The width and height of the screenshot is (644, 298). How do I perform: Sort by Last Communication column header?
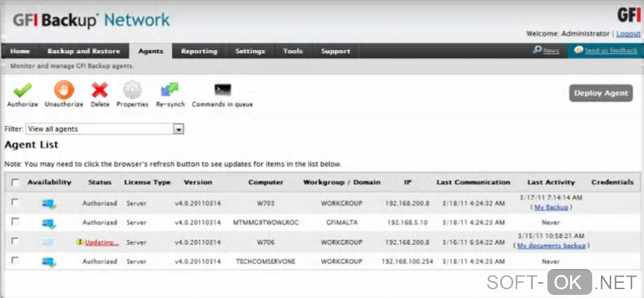(473, 182)
